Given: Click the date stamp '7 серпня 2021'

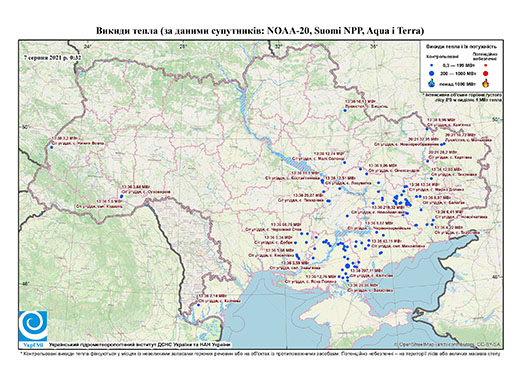Looking at the screenshot, I should click(x=43, y=57).
